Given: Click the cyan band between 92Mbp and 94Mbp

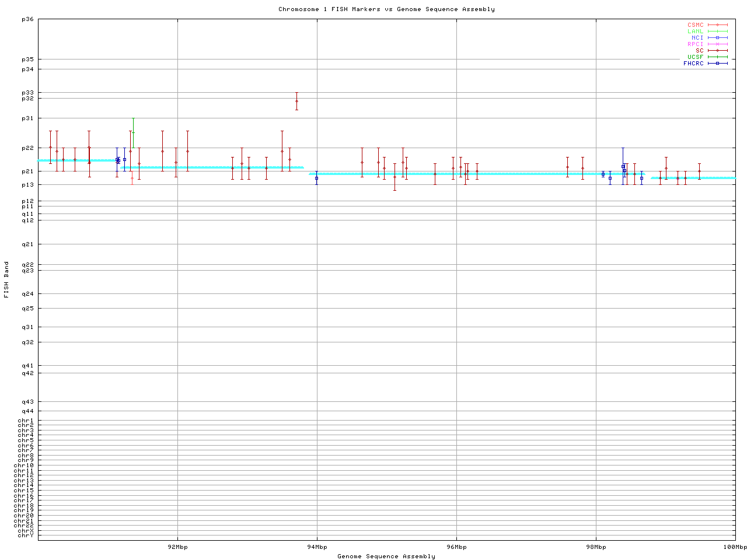Looking at the screenshot, I should coord(233,167).
